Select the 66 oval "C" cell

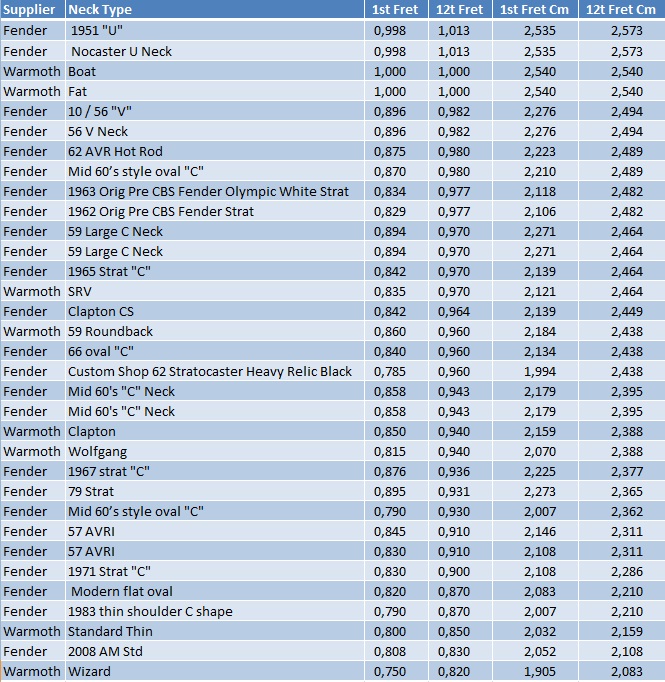[215, 351]
